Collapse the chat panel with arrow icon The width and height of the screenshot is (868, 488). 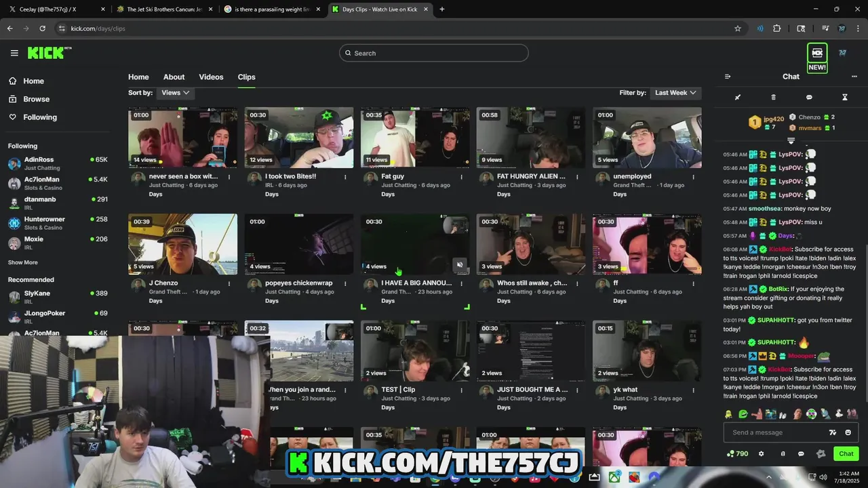coord(728,77)
